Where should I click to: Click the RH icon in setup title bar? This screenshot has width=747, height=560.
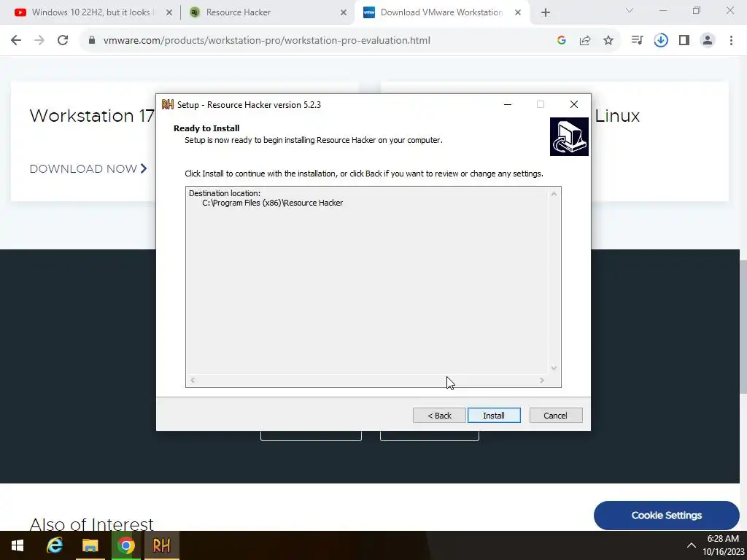[x=167, y=104]
